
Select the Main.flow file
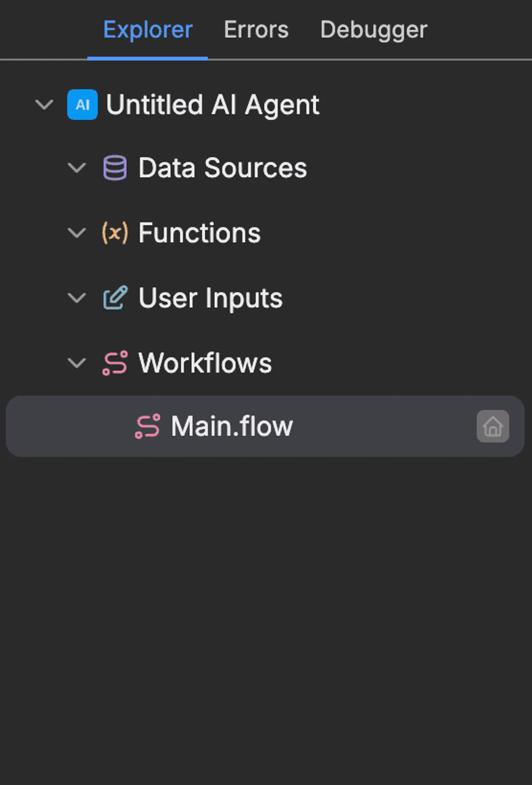pos(232,426)
